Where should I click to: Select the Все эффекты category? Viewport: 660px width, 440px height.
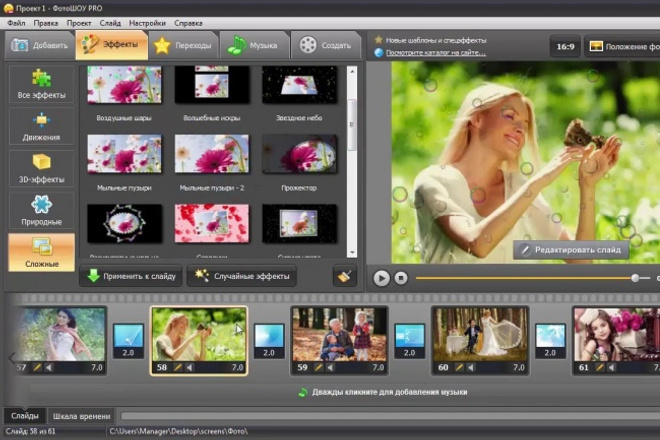point(41,84)
